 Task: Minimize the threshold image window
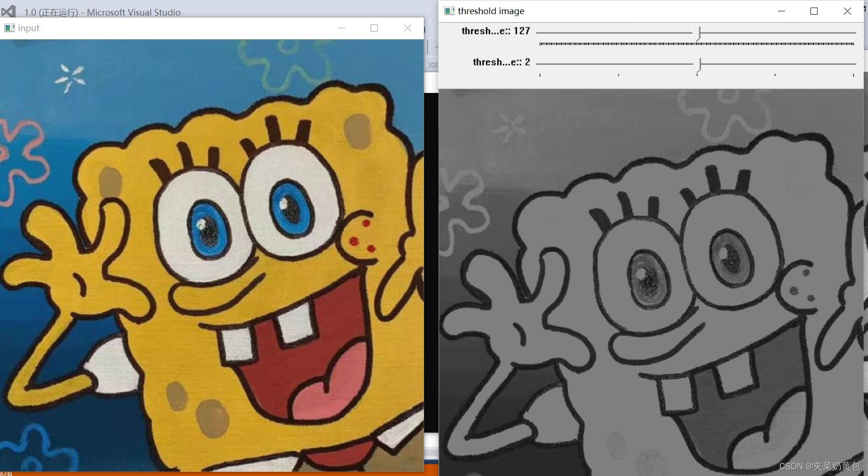coord(781,11)
